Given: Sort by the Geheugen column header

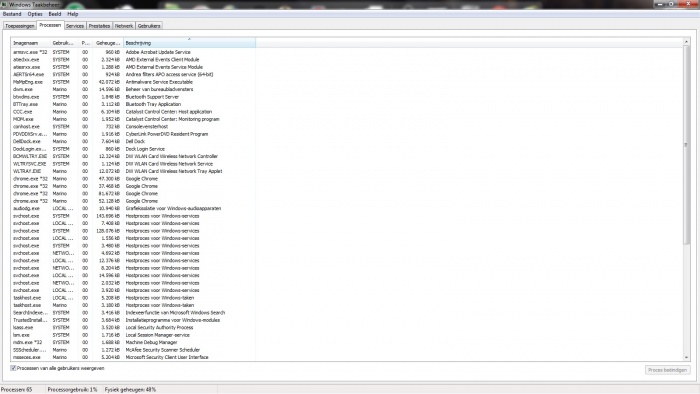Looking at the screenshot, I should coord(108,43).
